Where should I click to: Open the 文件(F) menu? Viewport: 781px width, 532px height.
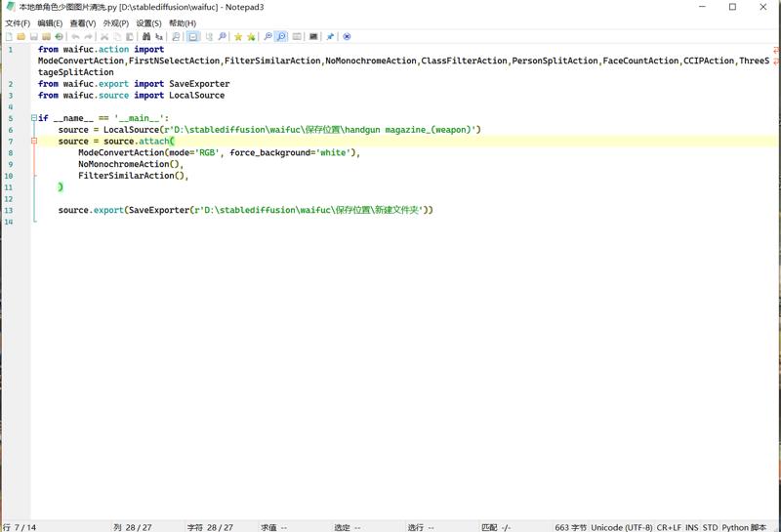pyautogui.click(x=18, y=23)
